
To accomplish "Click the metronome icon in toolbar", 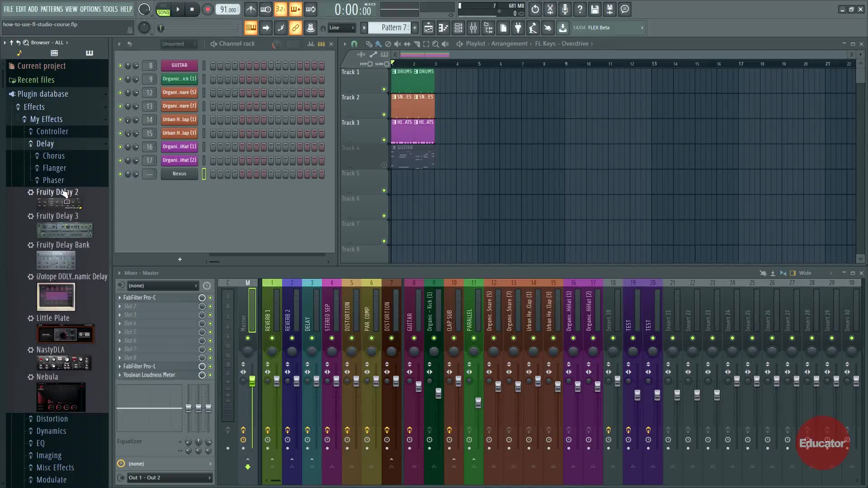I will coord(251,9).
